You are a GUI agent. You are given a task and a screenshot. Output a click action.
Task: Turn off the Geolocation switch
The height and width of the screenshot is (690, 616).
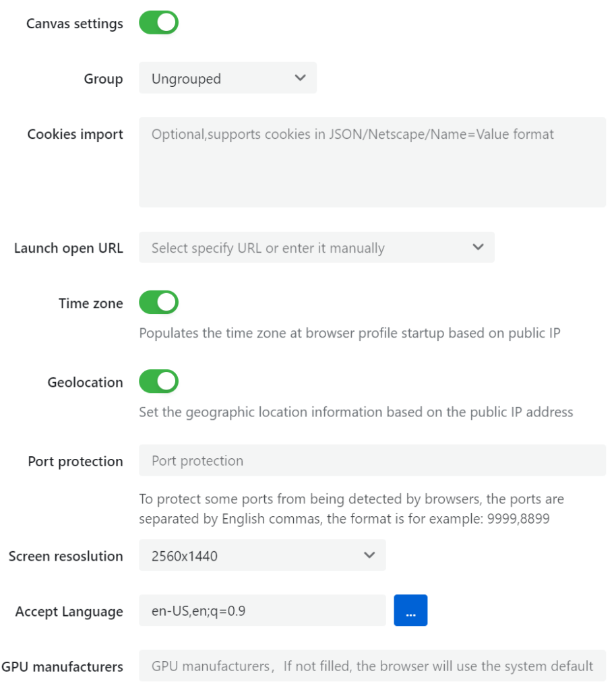point(158,381)
